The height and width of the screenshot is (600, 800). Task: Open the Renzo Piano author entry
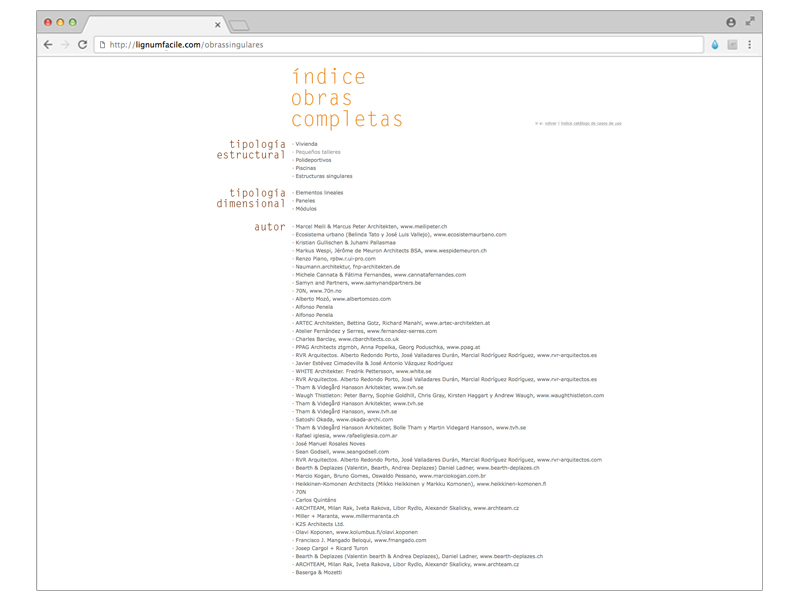tap(335, 259)
